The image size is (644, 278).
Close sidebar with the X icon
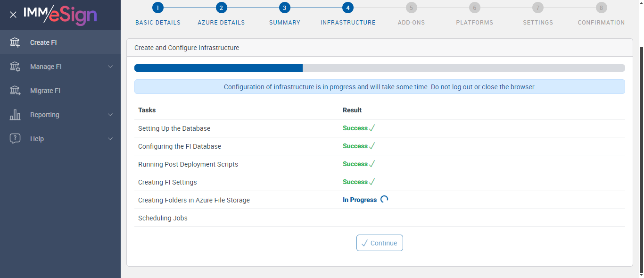click(x=13, y=15)
